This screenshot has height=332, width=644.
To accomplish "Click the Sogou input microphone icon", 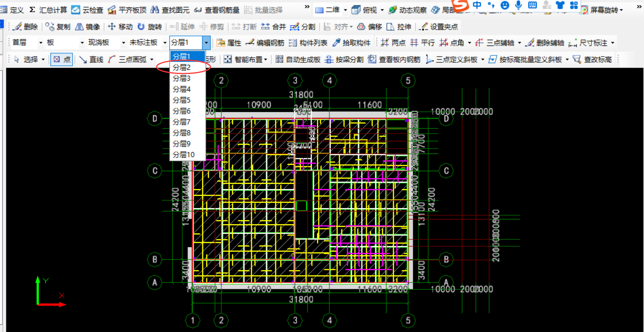I will click(x=518, y=5).
